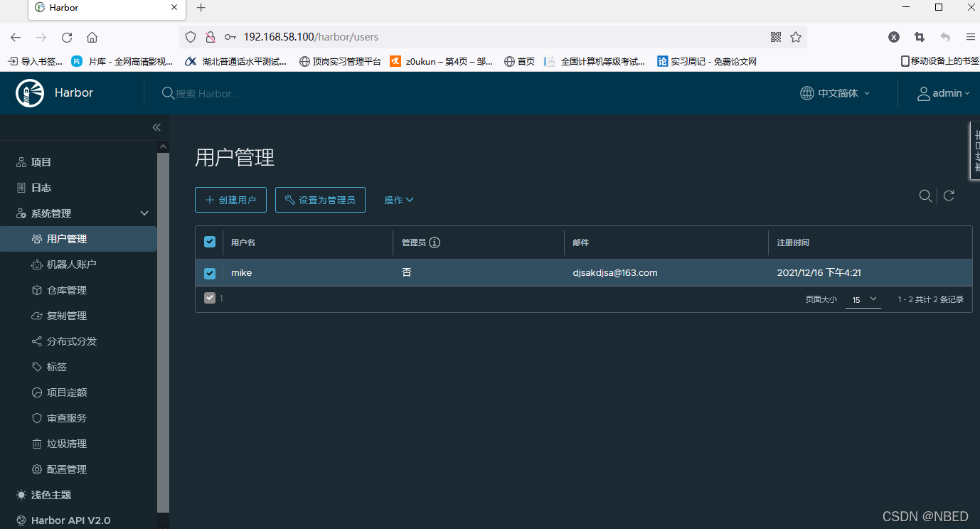Click the sidebar vertical scrollbar
The width and height of the screenshot is (980, 529).
(x=164, y=332)
